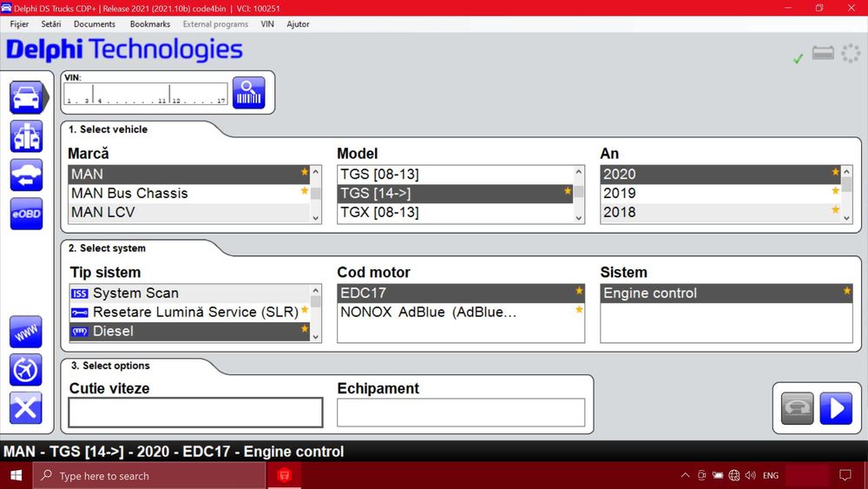
Task: Select TGX [08-13] model
Action: tap(455, 212)
